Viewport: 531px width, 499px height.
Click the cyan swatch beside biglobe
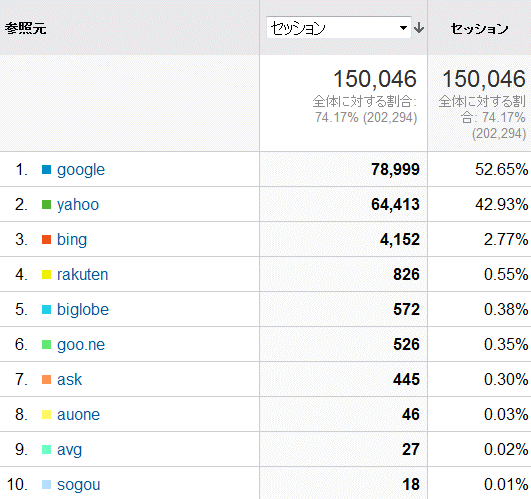(x=46, y=309)
